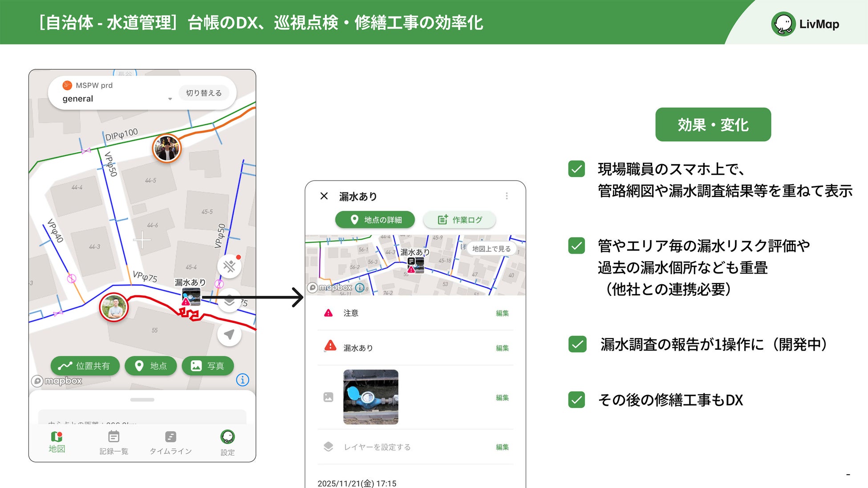Click the Mapbox info icon
This screenshot has height=488, width=868.
[242, 380]
